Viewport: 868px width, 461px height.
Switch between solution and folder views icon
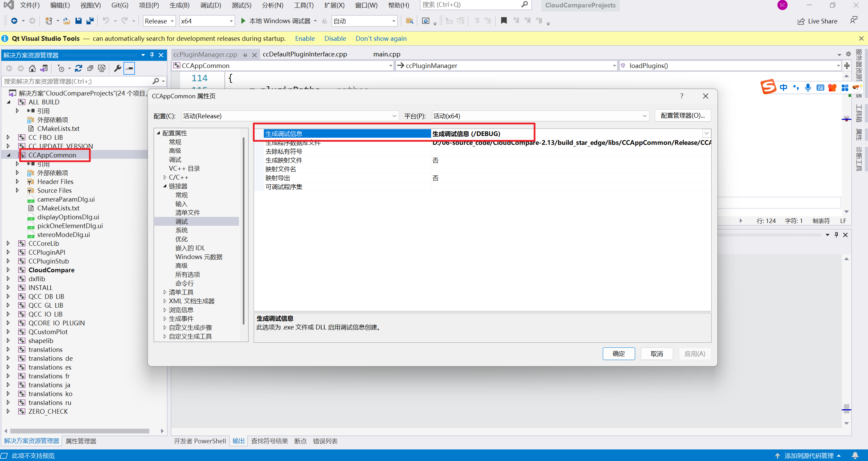click(x=44, y=68)
